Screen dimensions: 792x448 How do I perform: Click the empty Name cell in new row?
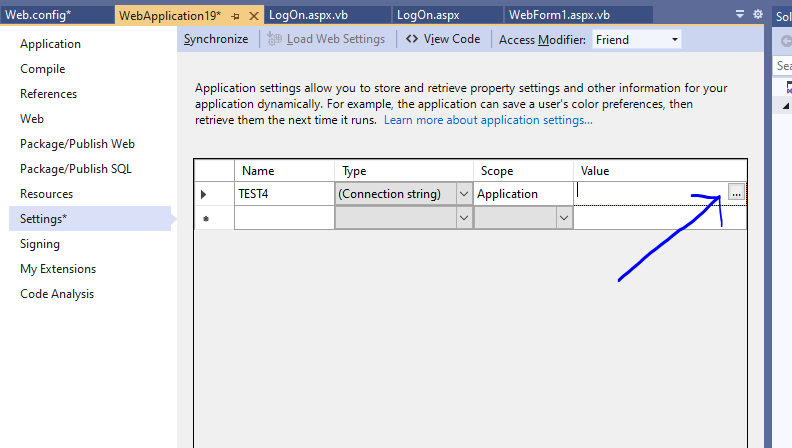point(284,218)
